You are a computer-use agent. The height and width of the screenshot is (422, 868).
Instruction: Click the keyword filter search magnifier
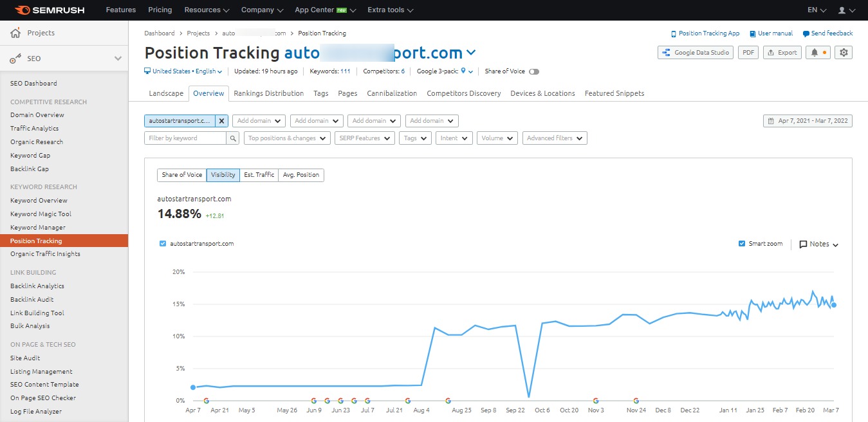click(x=233, y=138)
